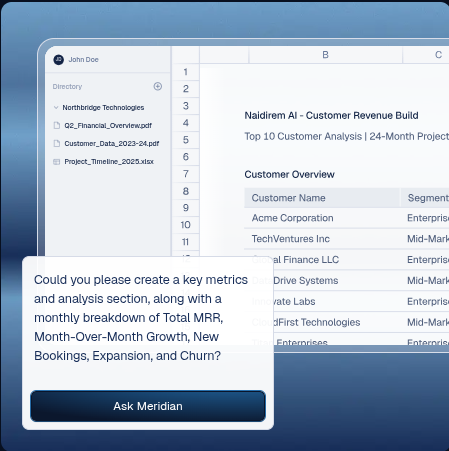The width and height of the screenshot is (449, 451).
Task: Select row 5 header
Action: point(185,140)
